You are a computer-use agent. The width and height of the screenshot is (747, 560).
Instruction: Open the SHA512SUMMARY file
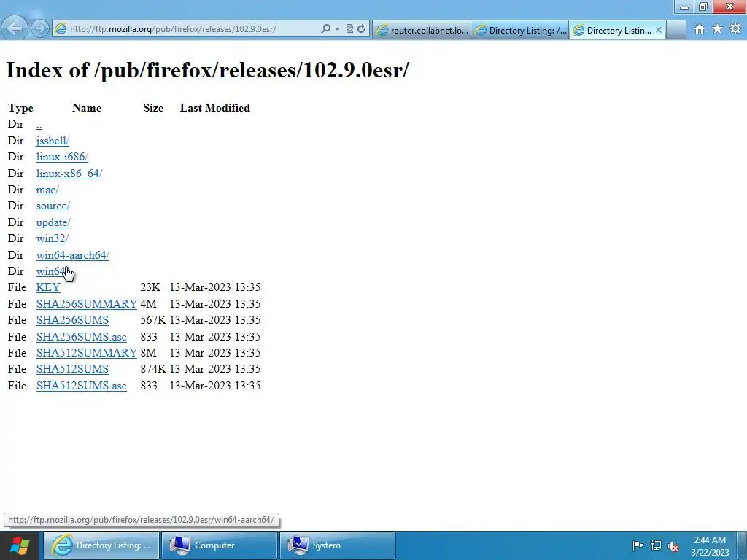(x=87, y=353)
